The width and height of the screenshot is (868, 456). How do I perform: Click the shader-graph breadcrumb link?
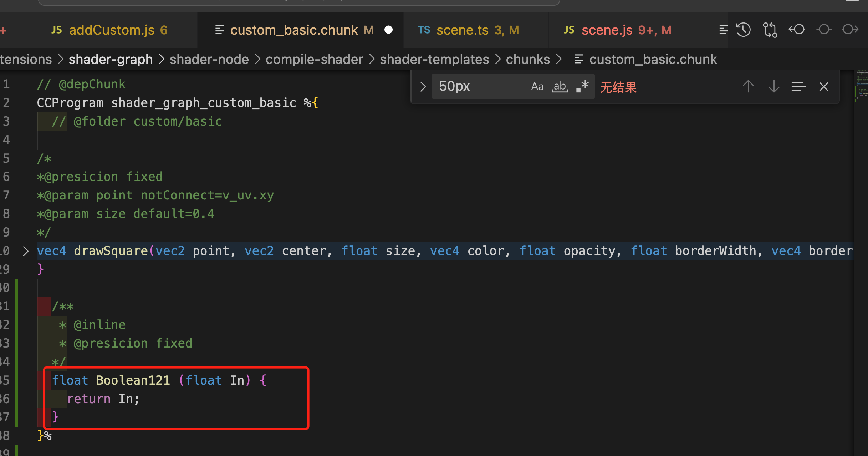pyautogui.click(x=111, y=59)
